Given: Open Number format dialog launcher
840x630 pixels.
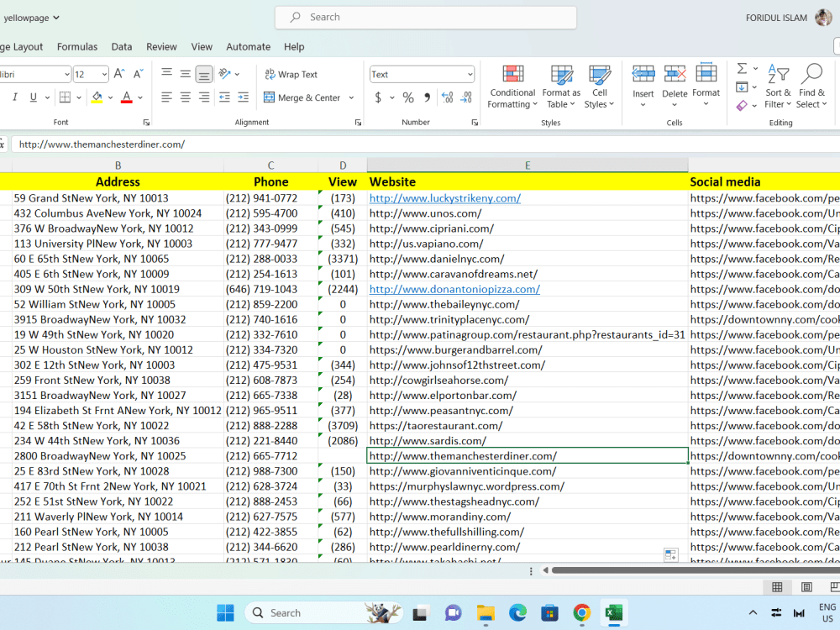Looking at the screenshot, I should coord(475,123).
